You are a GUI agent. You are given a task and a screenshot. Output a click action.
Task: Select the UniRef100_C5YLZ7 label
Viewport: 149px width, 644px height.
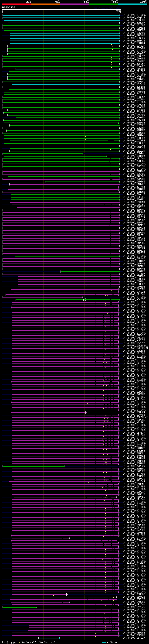click(133, 638)
